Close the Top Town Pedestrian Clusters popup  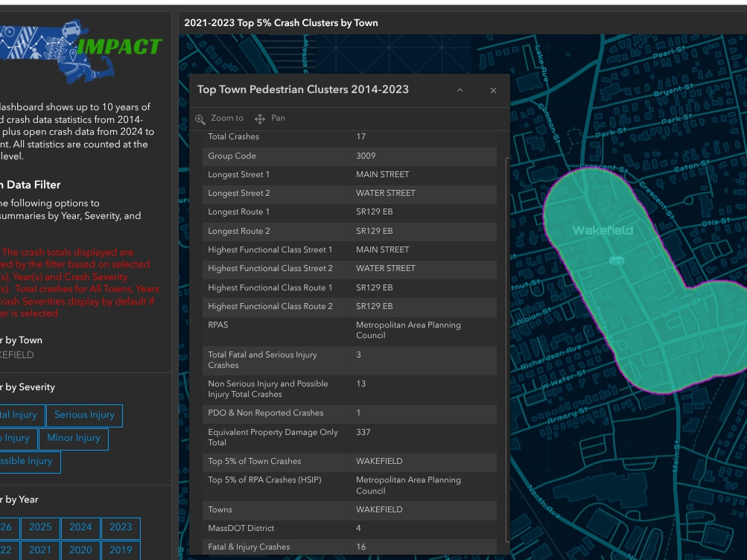tap(493, 90)
